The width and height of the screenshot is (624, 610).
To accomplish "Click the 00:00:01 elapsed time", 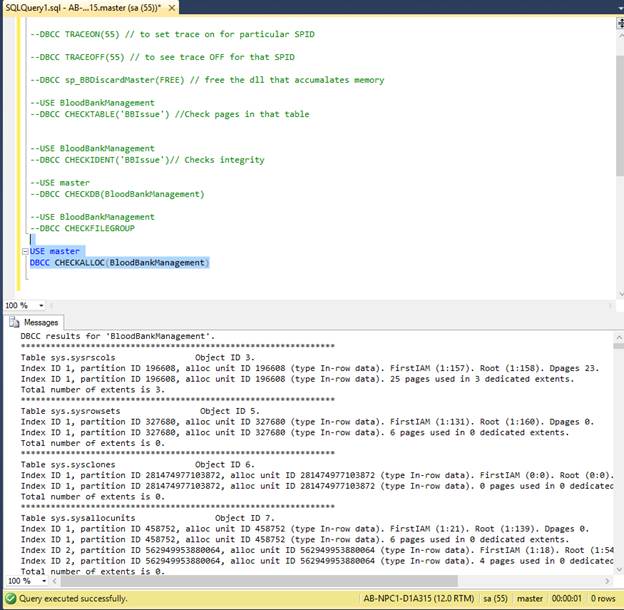I will pyautogui.click(x=566, y=598).
